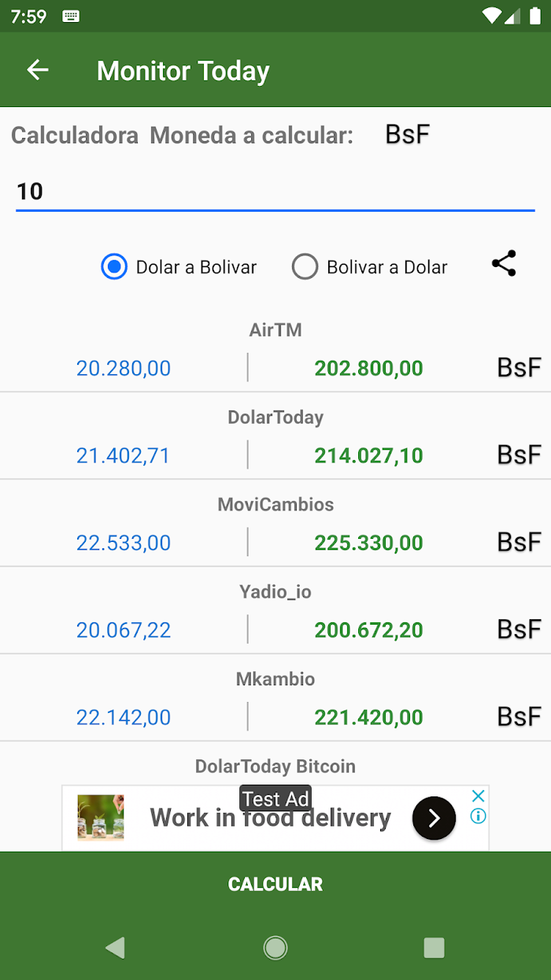The width and height of the screenshot is (551, 980).
Task: Tap the DolarToday Bitcoin entry
Action: tap(275, 767)
